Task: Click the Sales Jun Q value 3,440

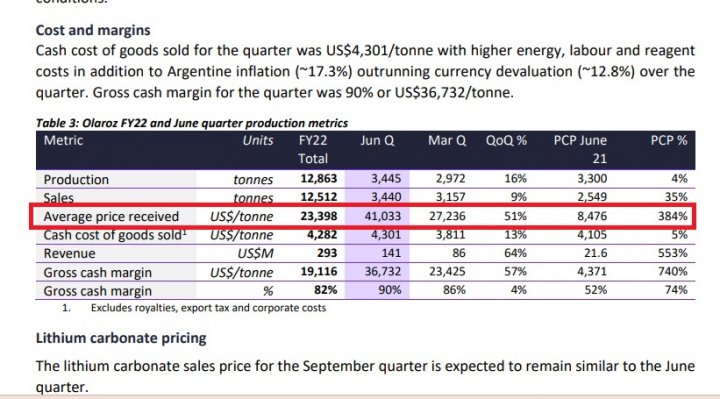Action: (386, 197)
